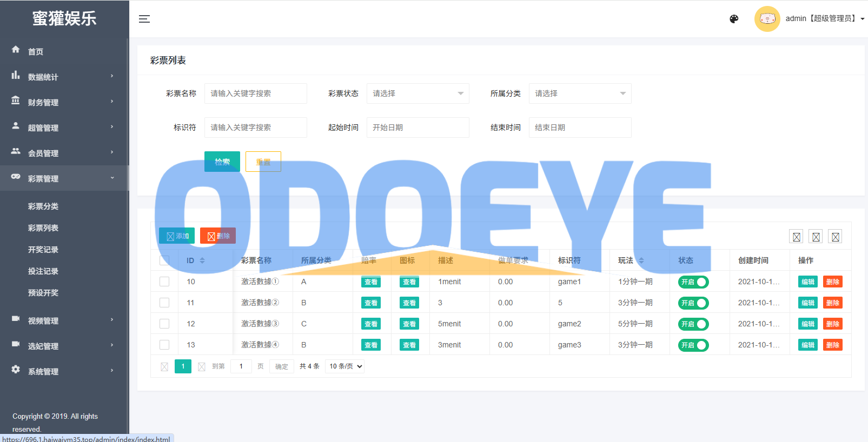Click the 添加 add button

[x=177, y=236]
